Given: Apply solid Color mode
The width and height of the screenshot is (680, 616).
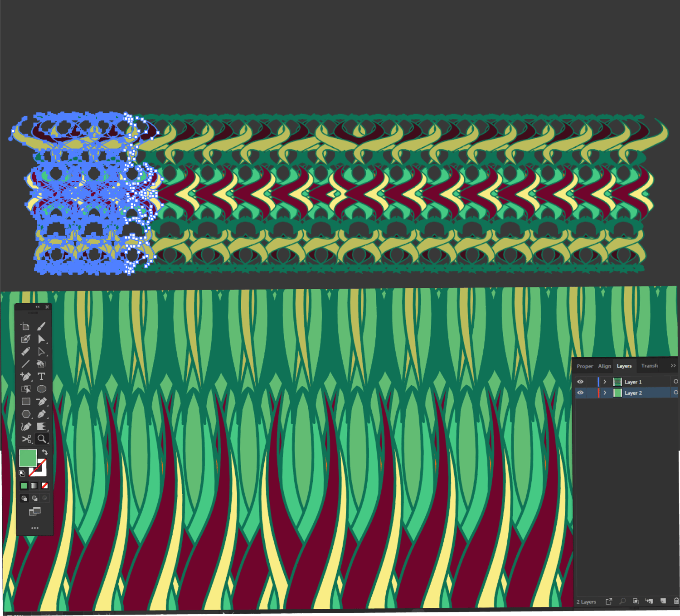Looking at the screenshot, I should click(x=24, y=485).
